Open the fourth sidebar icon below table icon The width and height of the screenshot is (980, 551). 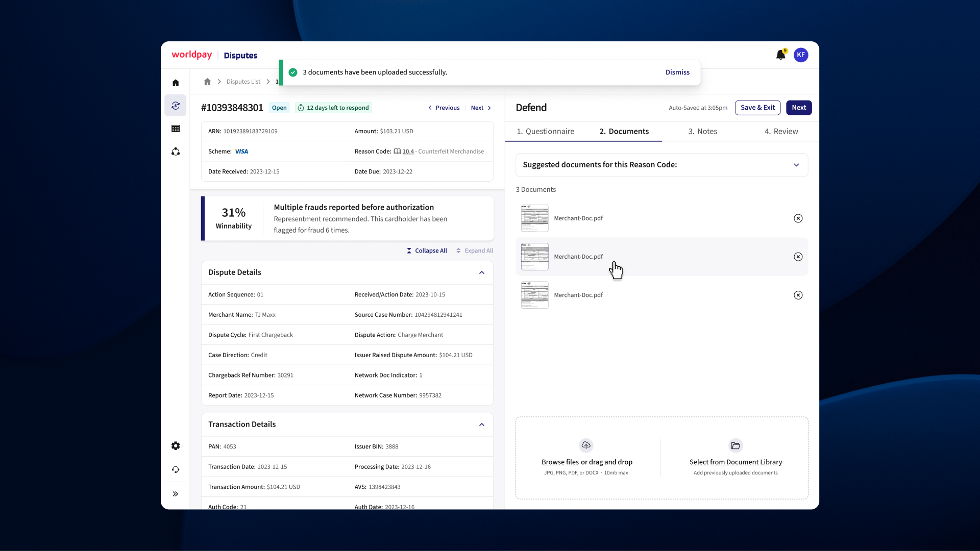pyautogui.click(x=176, y=152)
